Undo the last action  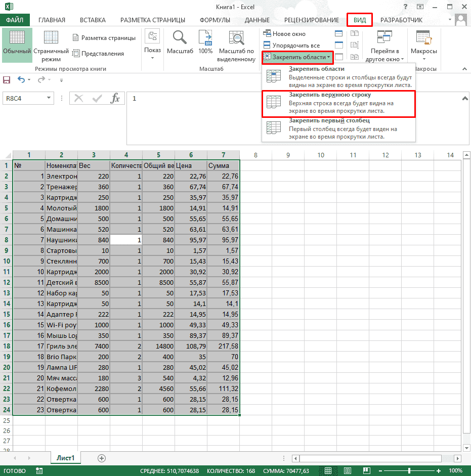(21, 80)
